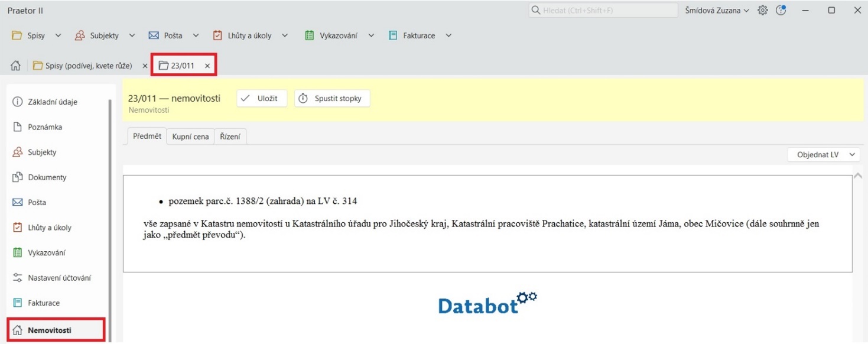868x344 pixels.
Task: Start the timer with Spustit stopky
Action: (331, 98)
